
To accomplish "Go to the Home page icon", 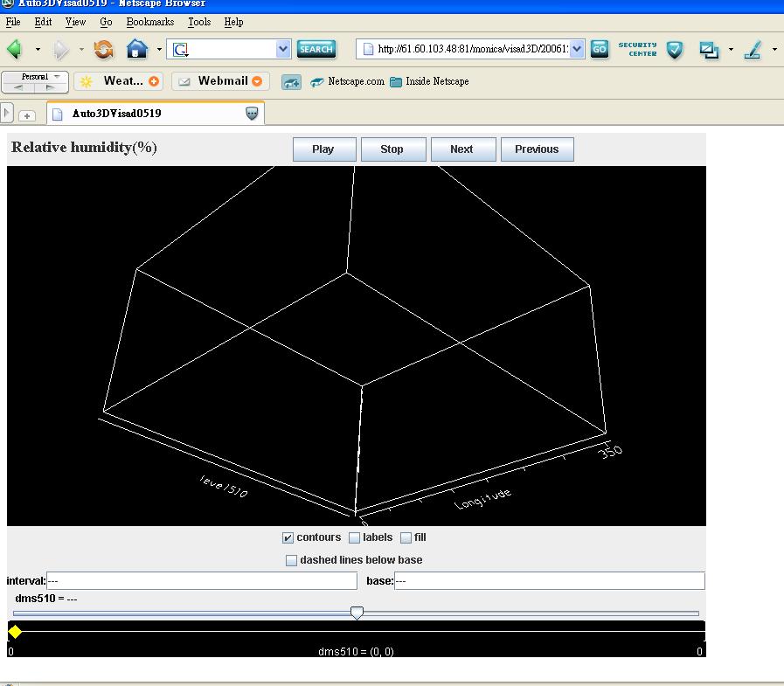I will click(136, 49).
